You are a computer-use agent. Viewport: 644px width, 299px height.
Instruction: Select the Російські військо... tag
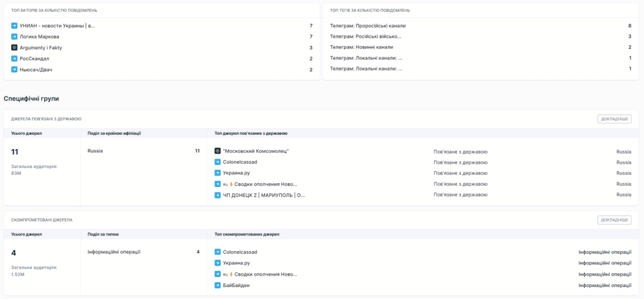(365, 37)
